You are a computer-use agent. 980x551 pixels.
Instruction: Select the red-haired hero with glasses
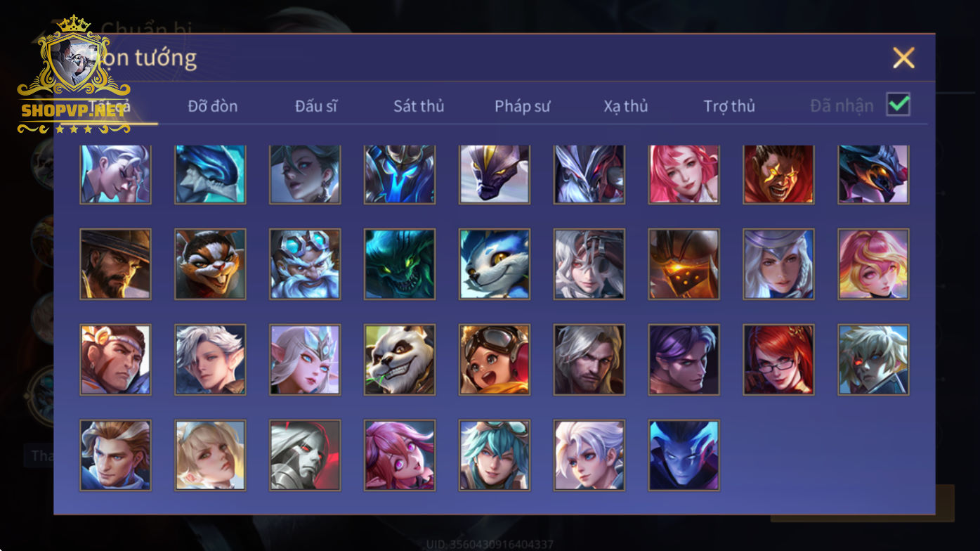(779, 359)
